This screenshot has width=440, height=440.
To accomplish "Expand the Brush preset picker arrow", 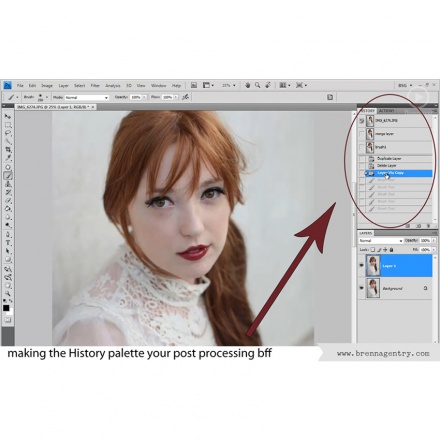I will (47, 97).
